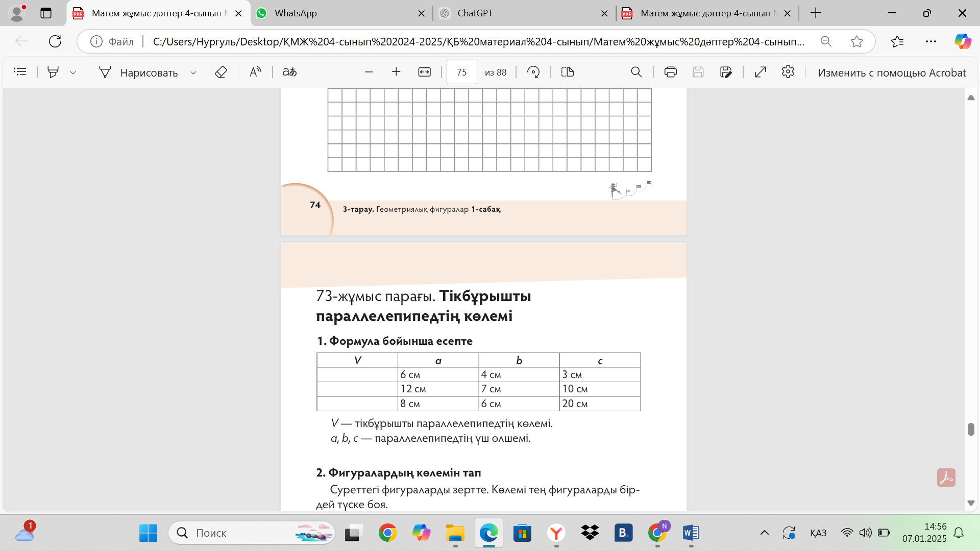Switch page view layout
Viewport: 980px width, 551px height.
pyautogui.click(x=568, y=72)
